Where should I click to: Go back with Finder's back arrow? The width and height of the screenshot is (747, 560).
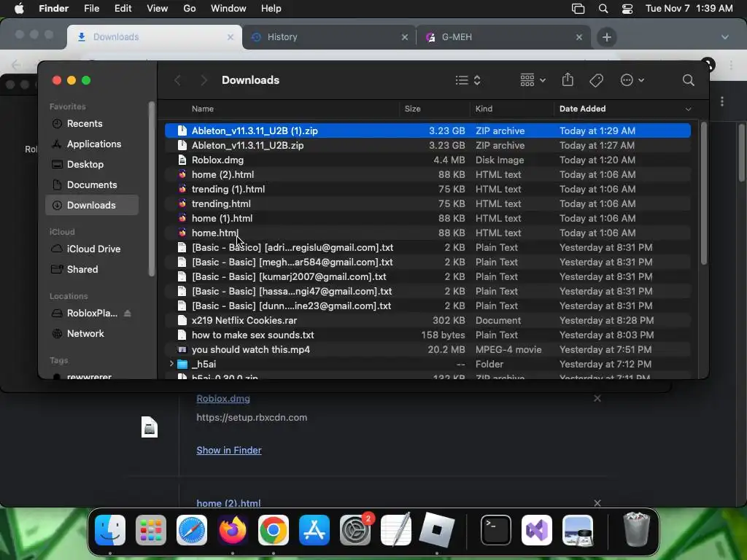[178, 80]
